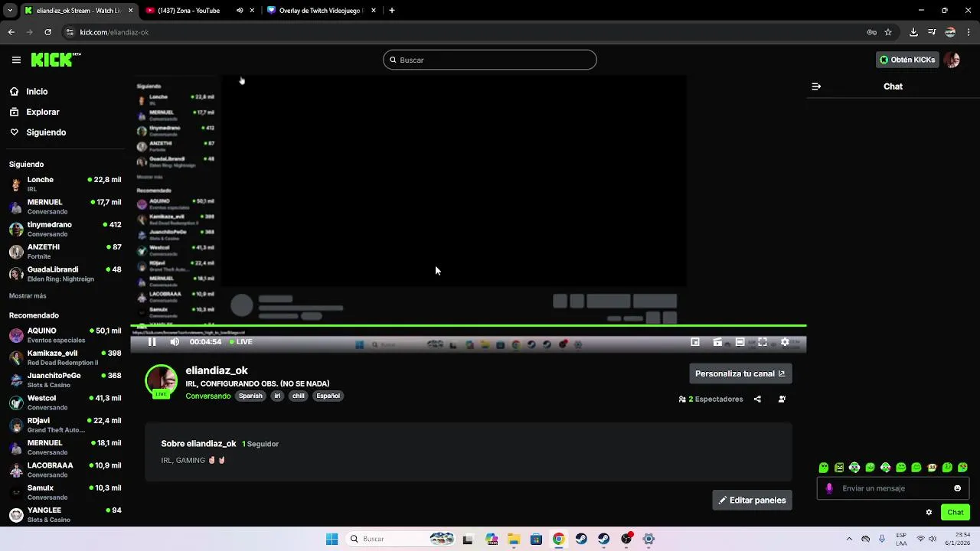
Task: Open File Explorer from the taskbar
Action: coord(514,539)
